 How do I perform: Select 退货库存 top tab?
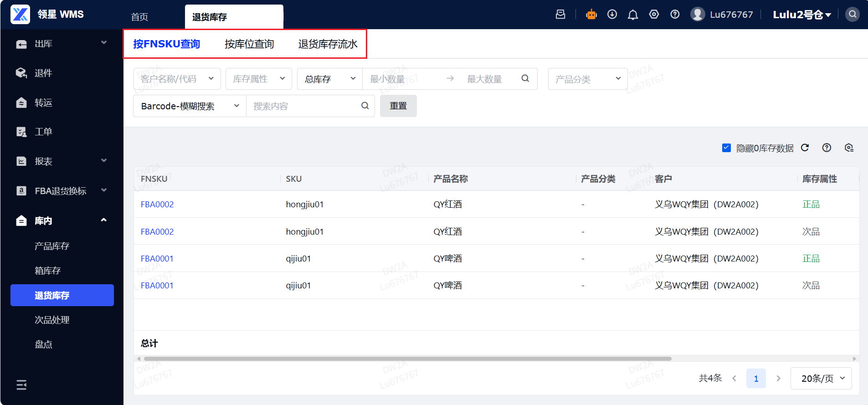click(234, 17)
